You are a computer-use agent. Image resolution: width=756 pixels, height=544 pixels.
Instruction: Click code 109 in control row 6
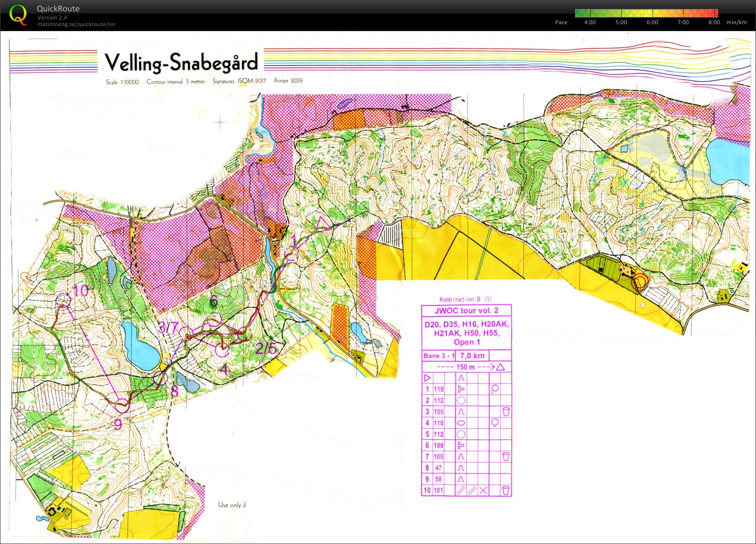coord(439,445)
